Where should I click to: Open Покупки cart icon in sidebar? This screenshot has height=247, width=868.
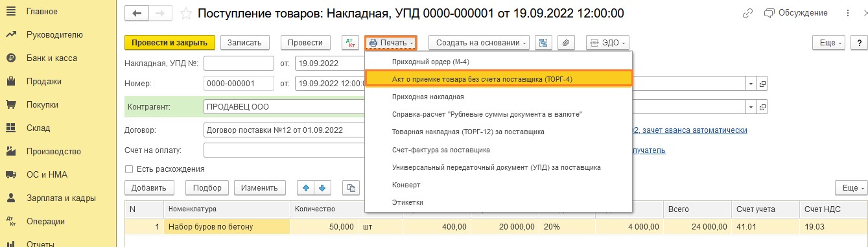11,104
